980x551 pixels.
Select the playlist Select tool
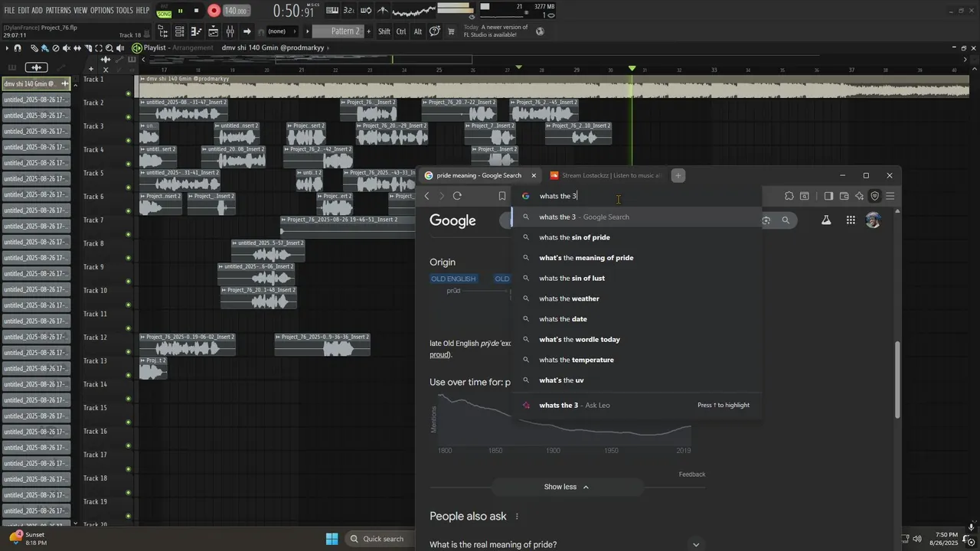point(99,48)
